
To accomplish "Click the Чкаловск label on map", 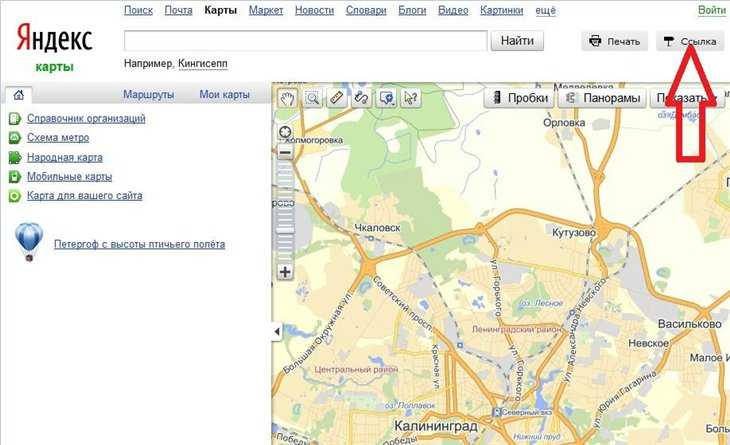I will [x=377, y=228].
